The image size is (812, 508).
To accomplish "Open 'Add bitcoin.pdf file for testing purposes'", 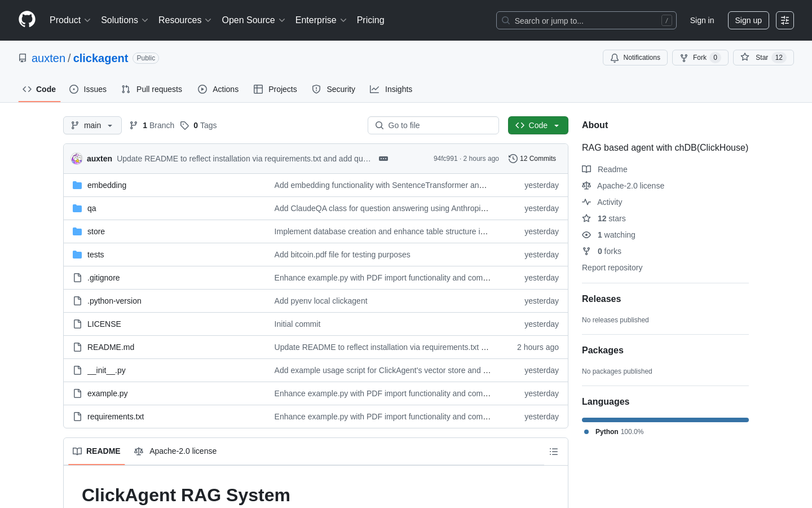I will point(342,255).
